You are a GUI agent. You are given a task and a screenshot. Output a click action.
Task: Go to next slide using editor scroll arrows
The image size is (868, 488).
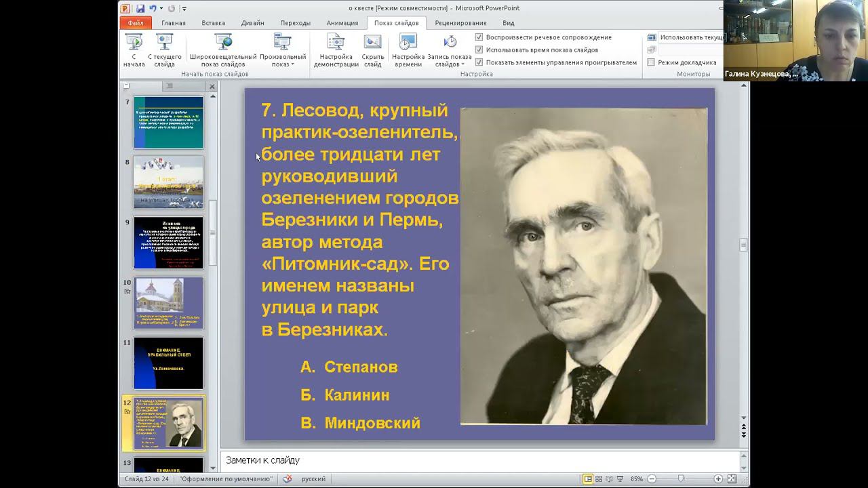[x=744, y=434]
